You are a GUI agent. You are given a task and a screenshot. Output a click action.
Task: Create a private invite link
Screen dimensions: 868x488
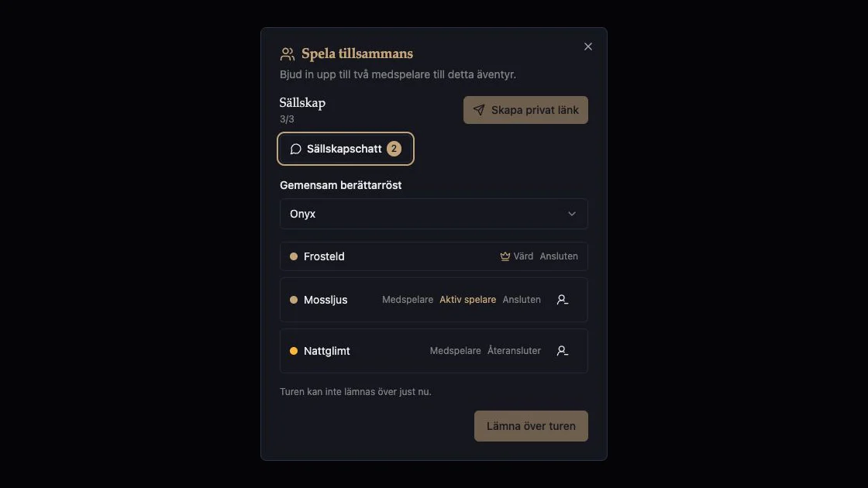click(525, 110)
